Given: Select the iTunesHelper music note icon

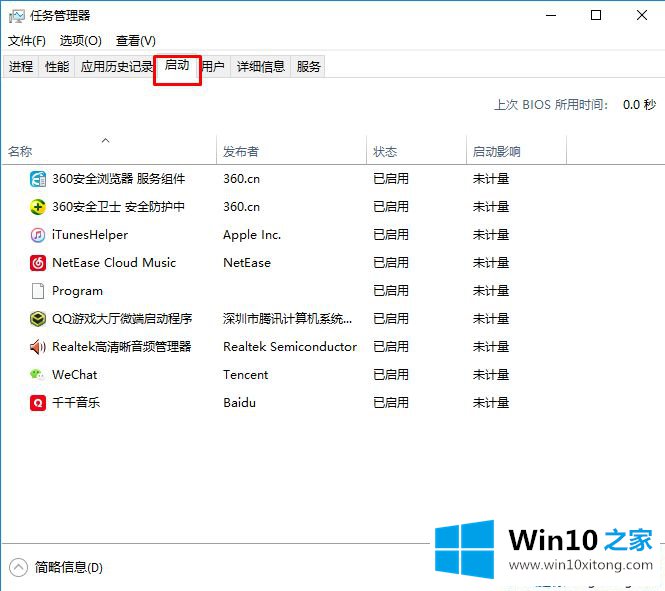Looking at the screenshot, I should click(38, 234).
